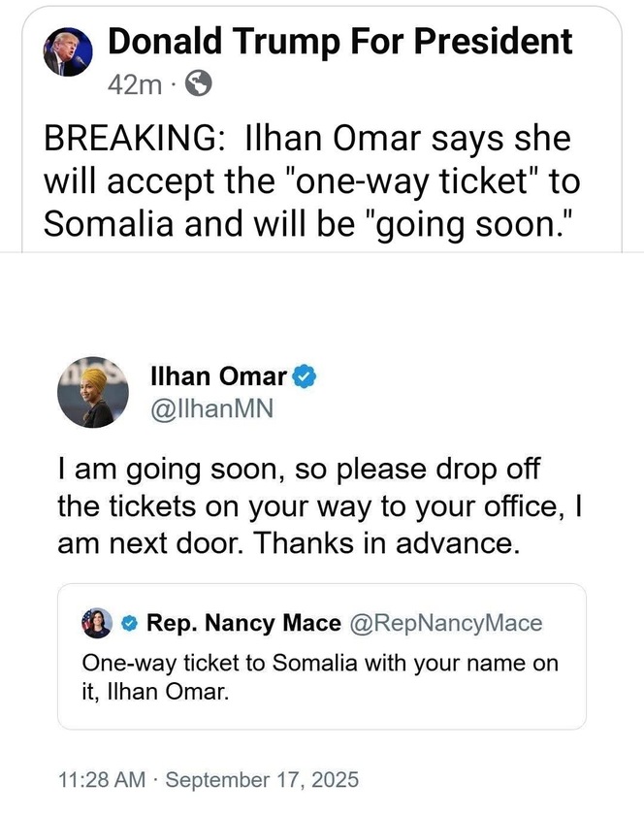
Task: Open Ilhan Omar's round profile avatar
Action: 93,392
